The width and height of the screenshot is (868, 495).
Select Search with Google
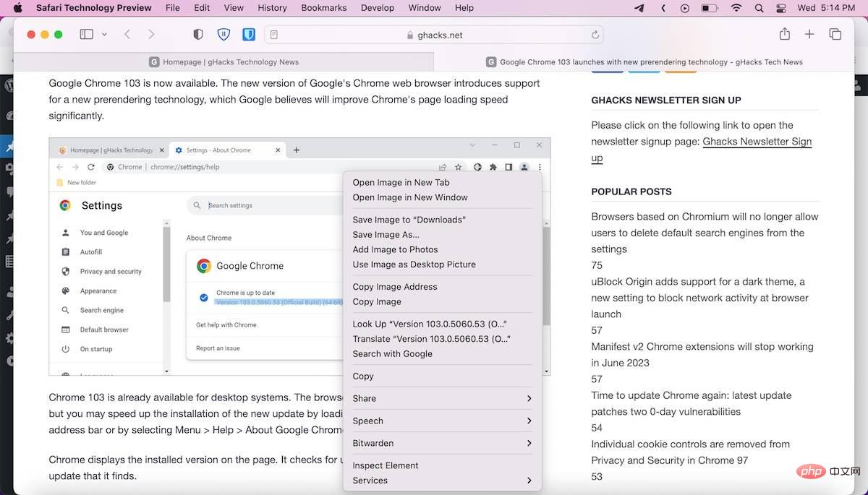click(442, 353)
